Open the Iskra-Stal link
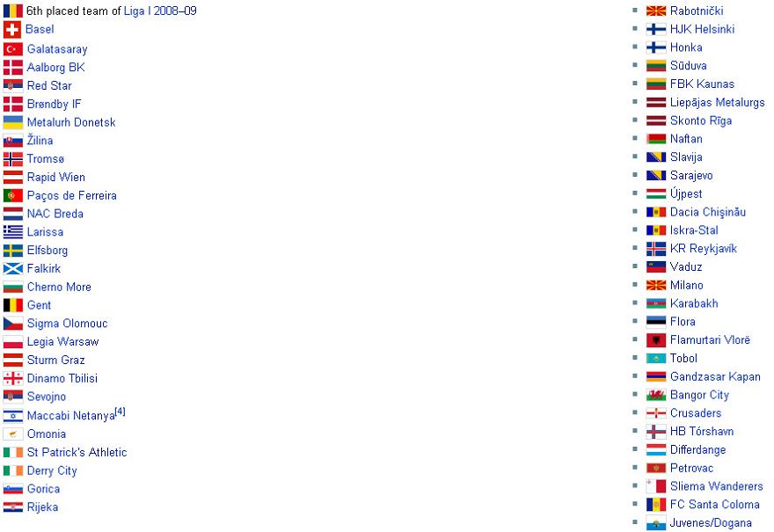 pyautogui.click(x=694, y=230)
